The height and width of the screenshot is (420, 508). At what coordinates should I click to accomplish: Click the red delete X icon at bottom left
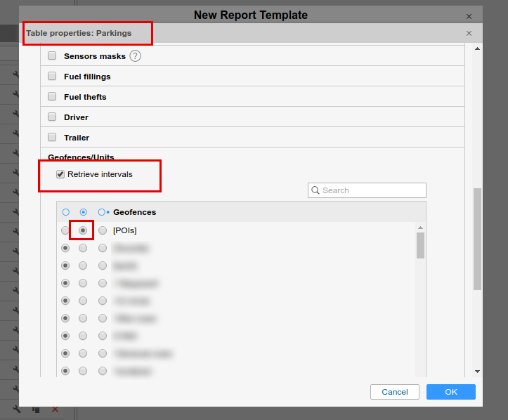(55, 409)
